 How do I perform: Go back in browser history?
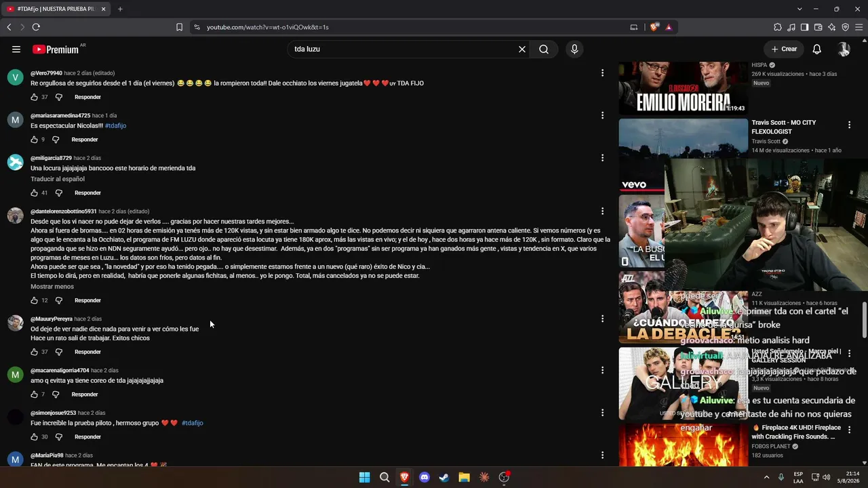point(9,27)
